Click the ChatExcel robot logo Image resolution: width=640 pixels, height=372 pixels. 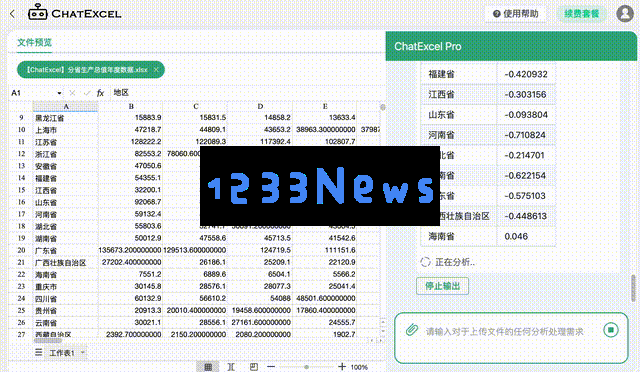point(38,12)
